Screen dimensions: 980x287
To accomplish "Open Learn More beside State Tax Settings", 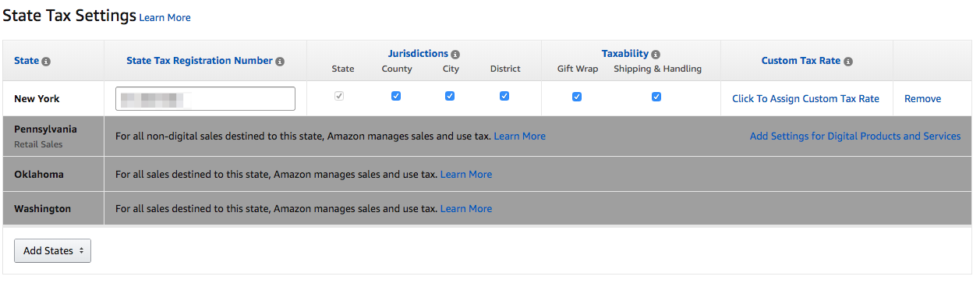I will [x=165, y=18].
